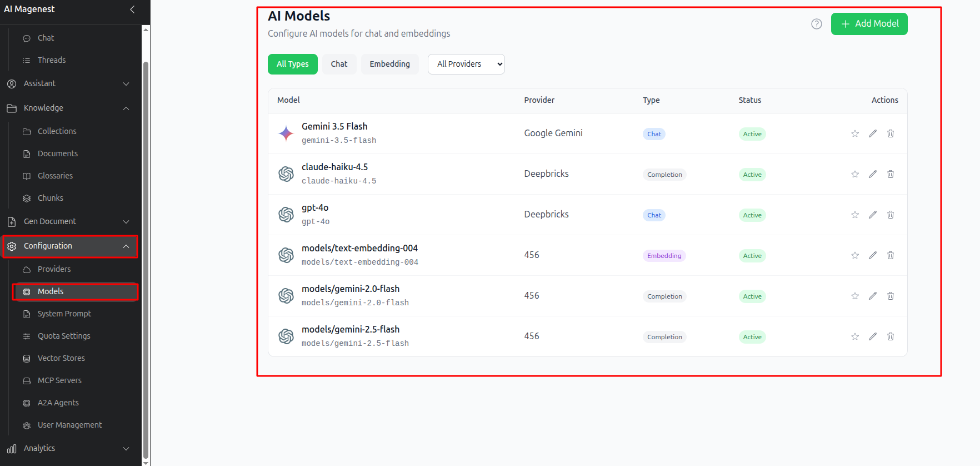Click the Deepbricks provider for gpt-4o
Image resolution: width=980 pixels, height=466 pixels.
coord(547,215)
